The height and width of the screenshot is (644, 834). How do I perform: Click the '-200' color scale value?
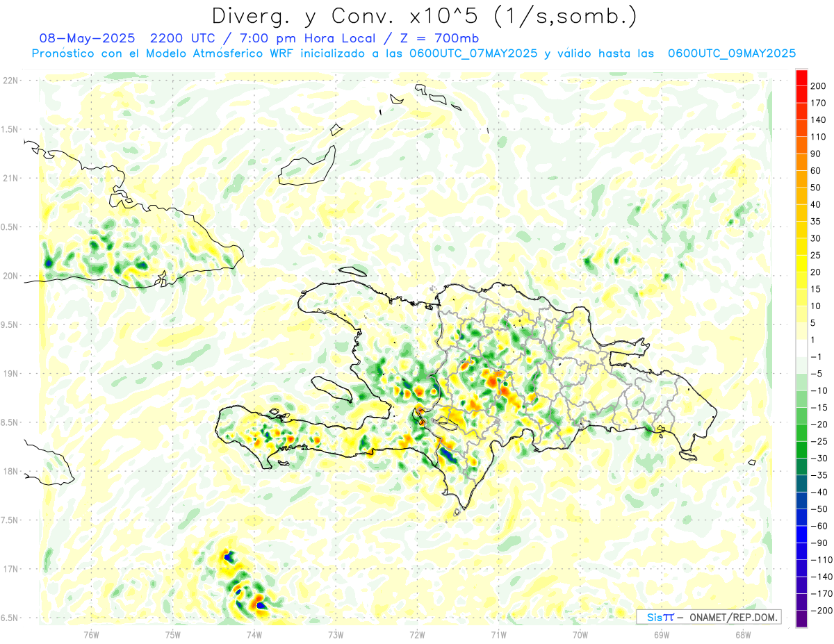[820, 611]
